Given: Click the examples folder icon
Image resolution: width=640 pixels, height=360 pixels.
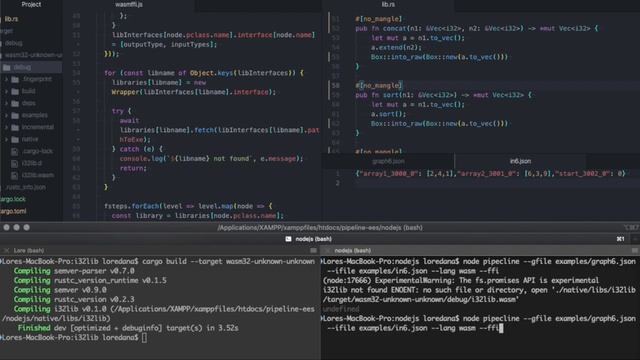Looking at the screenshot, I should [x=16, y=116].
